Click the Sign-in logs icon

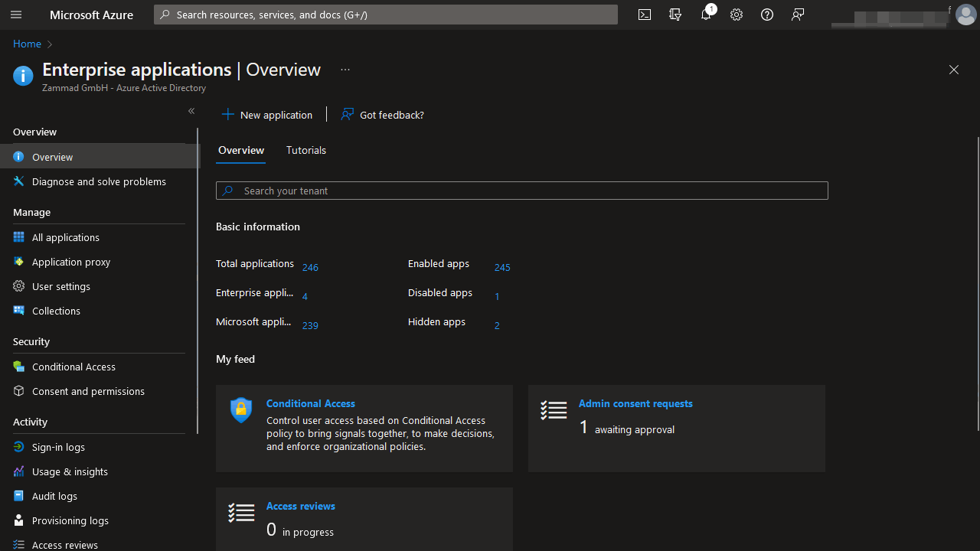(19, 447)
